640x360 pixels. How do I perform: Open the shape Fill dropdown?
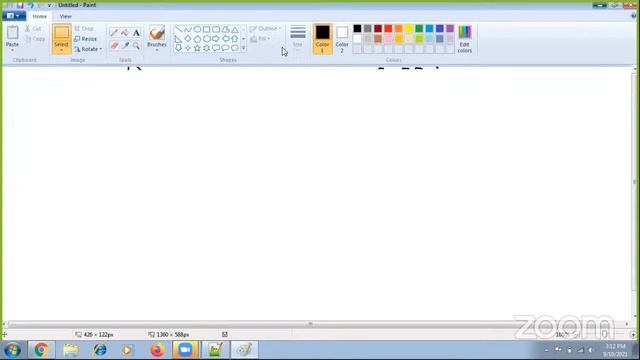point(260,39)
